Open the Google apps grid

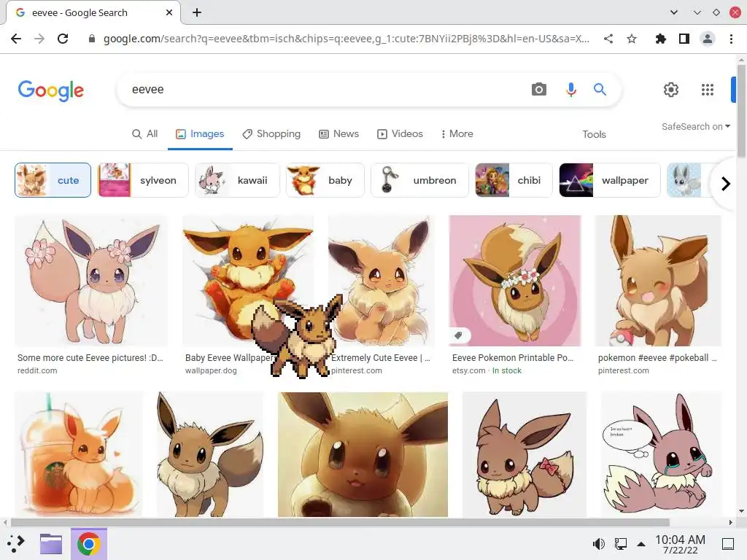(x=708, y=90)
